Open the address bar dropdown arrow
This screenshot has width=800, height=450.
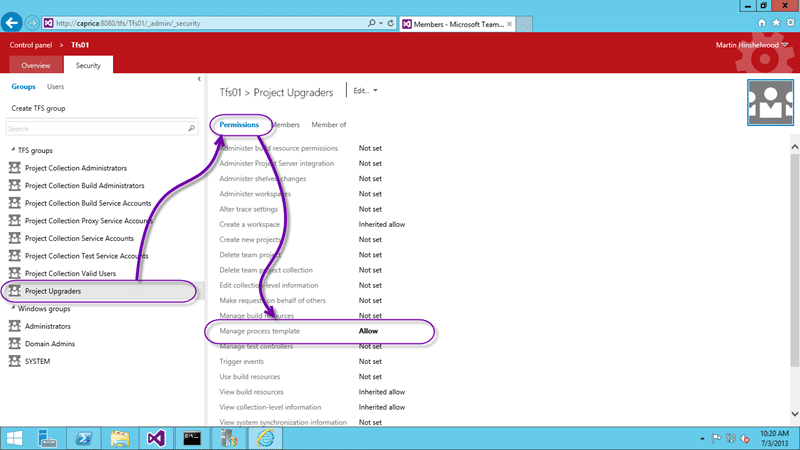(x=381, y=23)
